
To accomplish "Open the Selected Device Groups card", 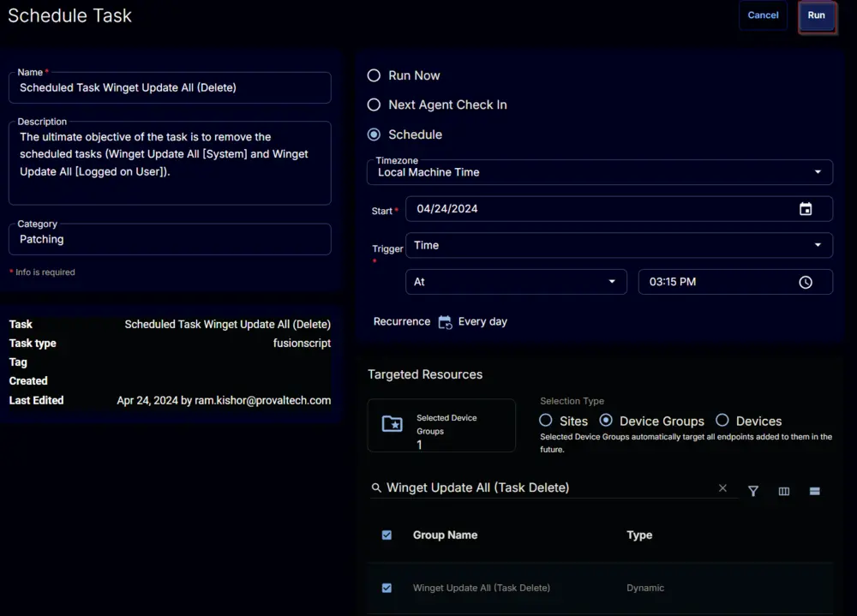I will [441, 426].
